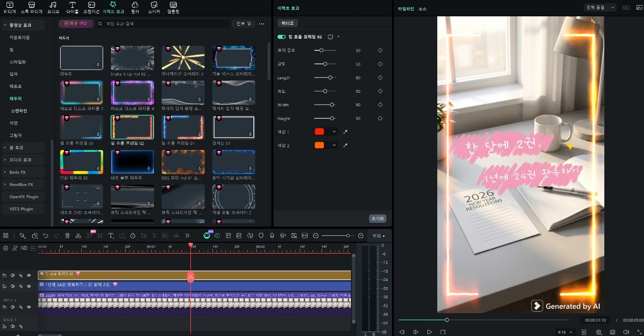Click the Length slider handle
The image size is (644, 336).
(330, 78)
